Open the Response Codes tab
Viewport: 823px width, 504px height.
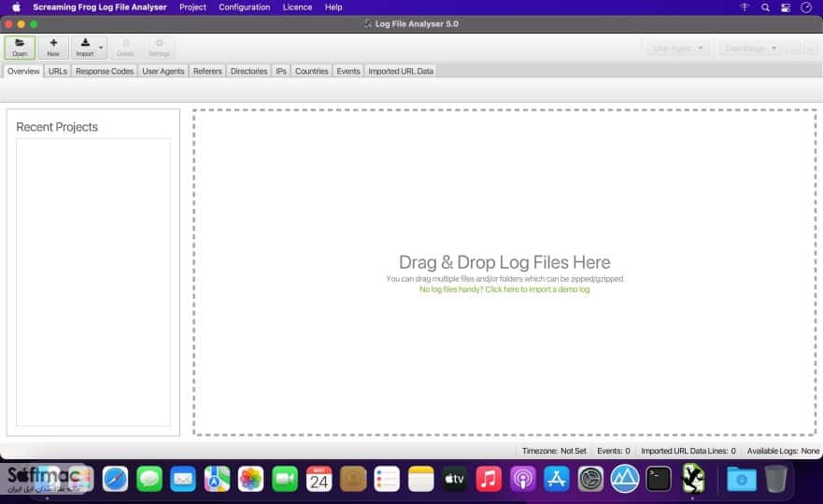tap(105, 71)
